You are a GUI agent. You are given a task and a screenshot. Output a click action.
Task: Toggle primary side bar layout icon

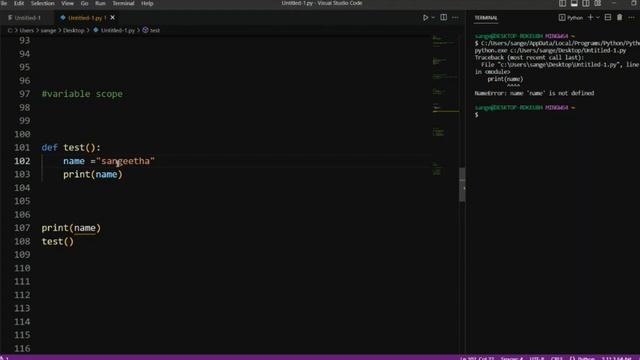pyautogui.click(x=562, y=3)
